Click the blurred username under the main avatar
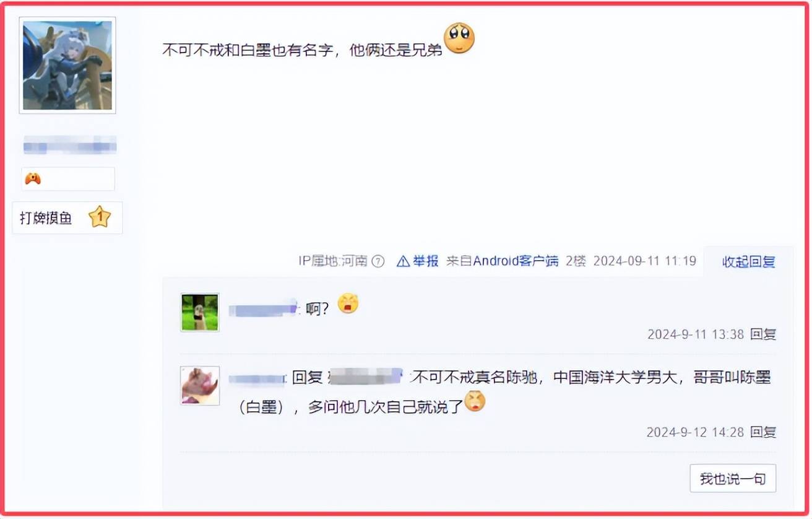This screenshot has height=519, width=812. click(70, 147)
